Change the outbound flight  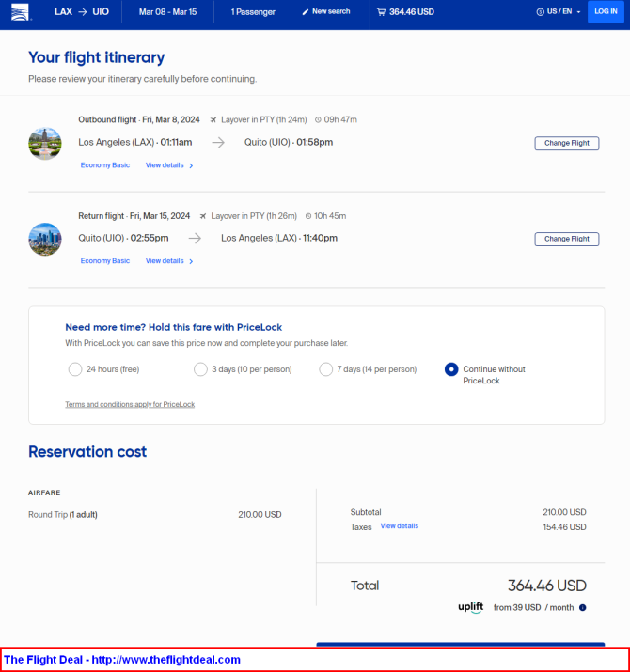click(x=566, y=143)
